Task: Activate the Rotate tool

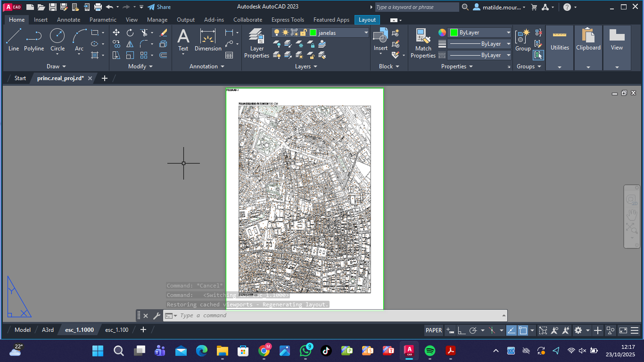Action: (x=130, y=33)
